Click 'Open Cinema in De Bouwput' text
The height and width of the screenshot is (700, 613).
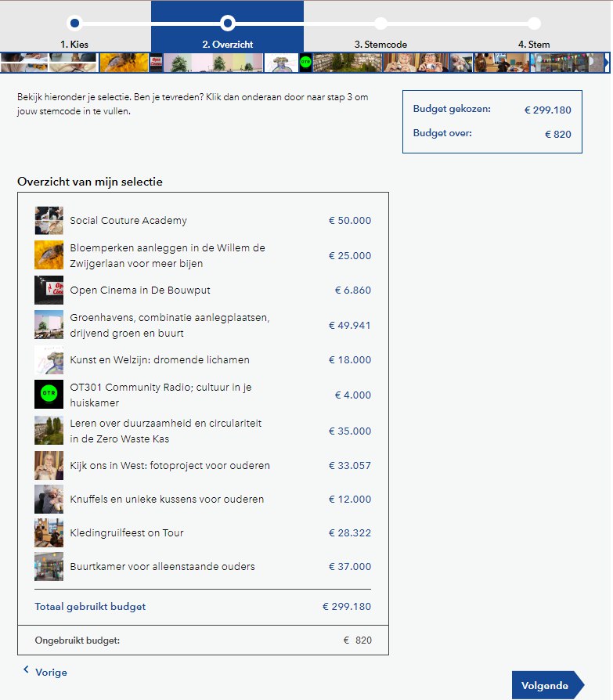139,290
